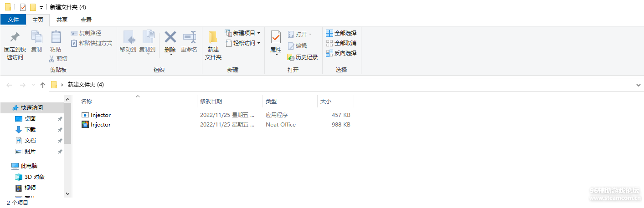Click the History record icon
644x208 pixels.
tap(291, 57)
